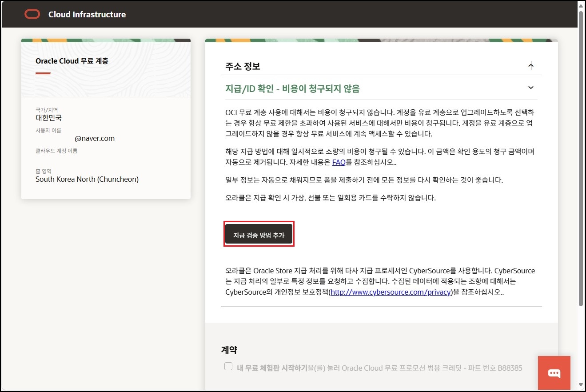Click the Oracle logo icon

point(32,14)
